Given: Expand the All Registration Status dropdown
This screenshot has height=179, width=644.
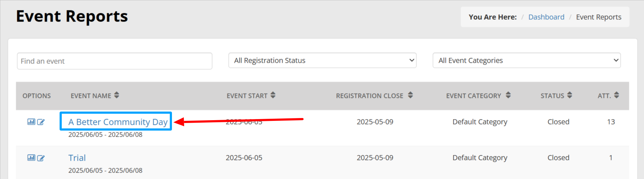Looking at the screenshot, I should coord(322,61).
